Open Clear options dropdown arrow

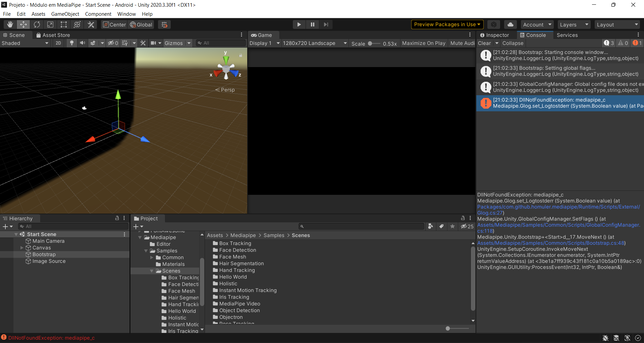pos(497,43)
